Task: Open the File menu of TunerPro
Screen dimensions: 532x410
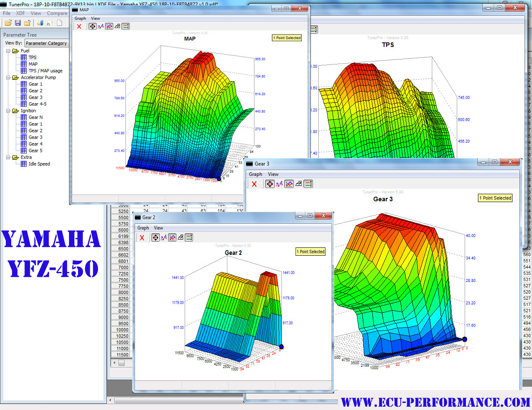Action: [x=7, y=13]
